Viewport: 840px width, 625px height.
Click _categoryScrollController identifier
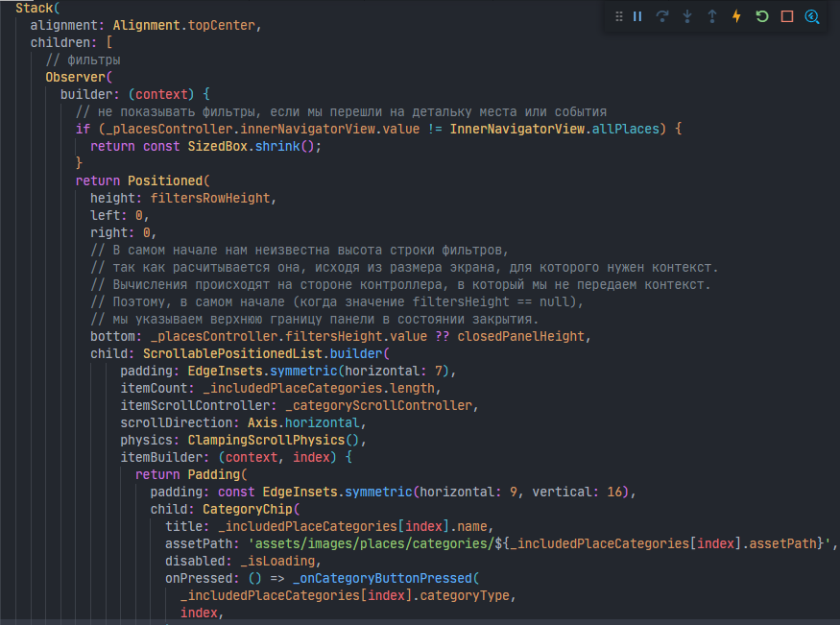[x=378, y=405]
